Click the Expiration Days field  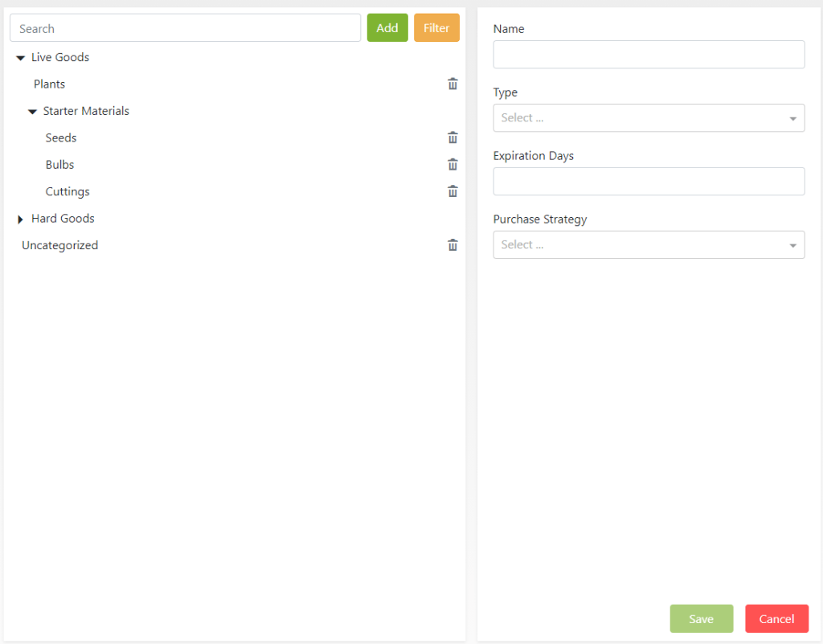click(x=648, y=182)
